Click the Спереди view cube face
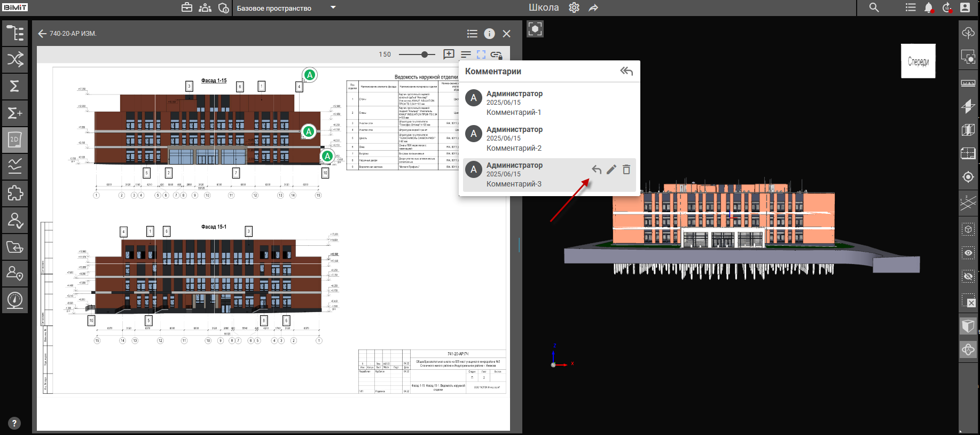Image resolution: width=980 pixels, height=435 pixels. point(918,61)
